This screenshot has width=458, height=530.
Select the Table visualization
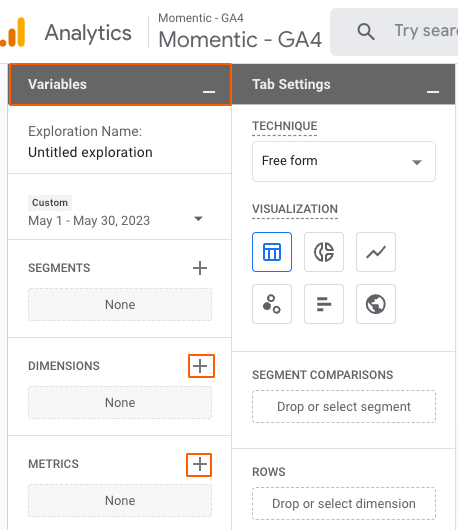tap(272, 252)
